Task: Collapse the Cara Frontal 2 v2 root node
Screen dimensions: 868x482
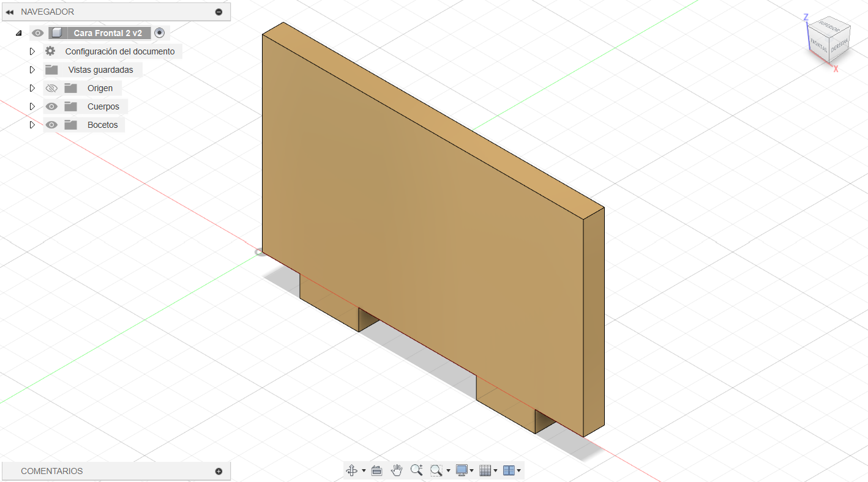Action: click(x=18, y=33)
